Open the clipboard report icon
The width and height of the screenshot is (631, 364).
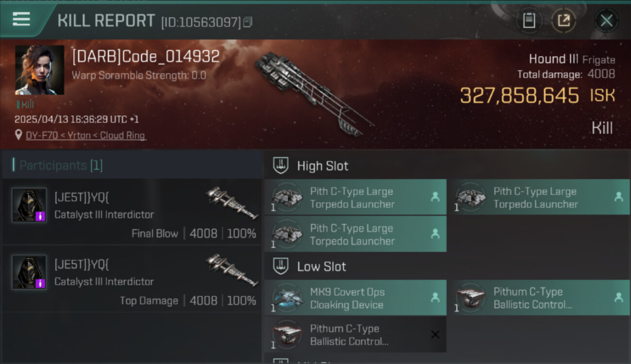point(529,20)
